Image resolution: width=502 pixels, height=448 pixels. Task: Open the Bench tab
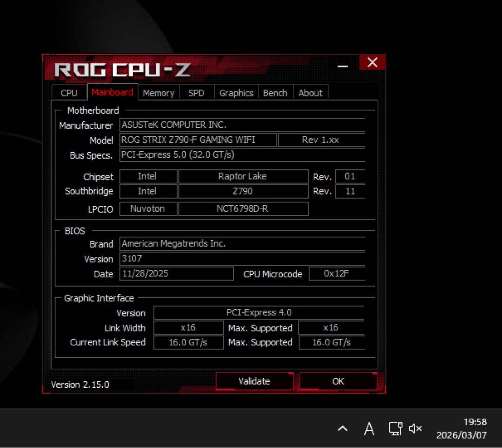275,93
